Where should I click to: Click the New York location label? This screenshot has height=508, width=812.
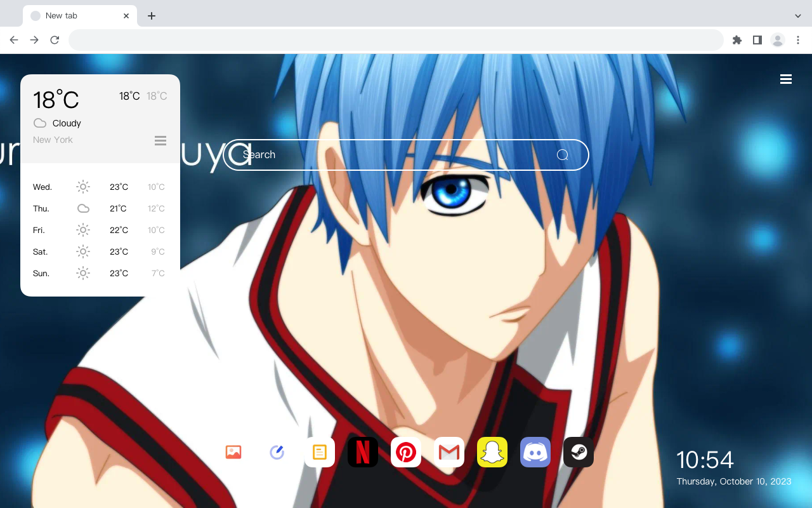point(53,140)
